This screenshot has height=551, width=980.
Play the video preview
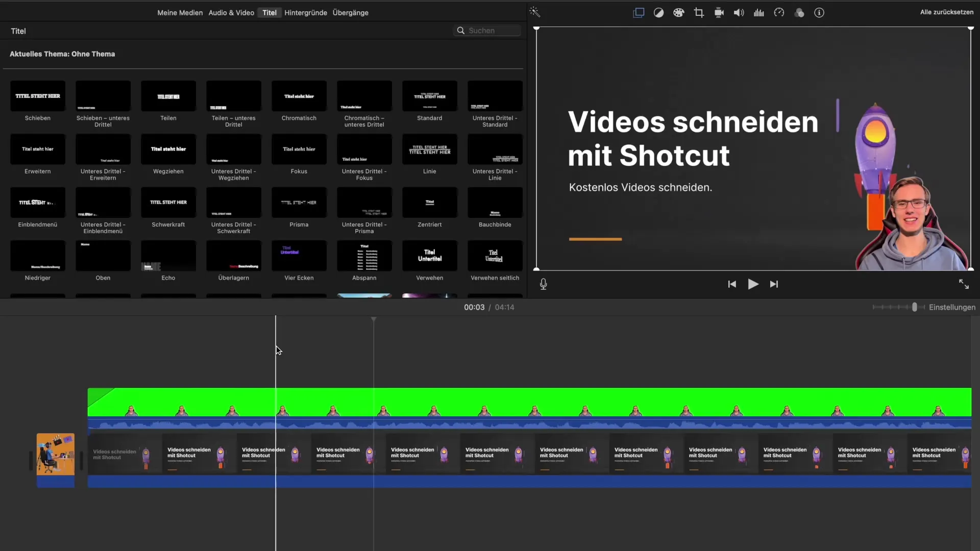click(x=753, y=284)
